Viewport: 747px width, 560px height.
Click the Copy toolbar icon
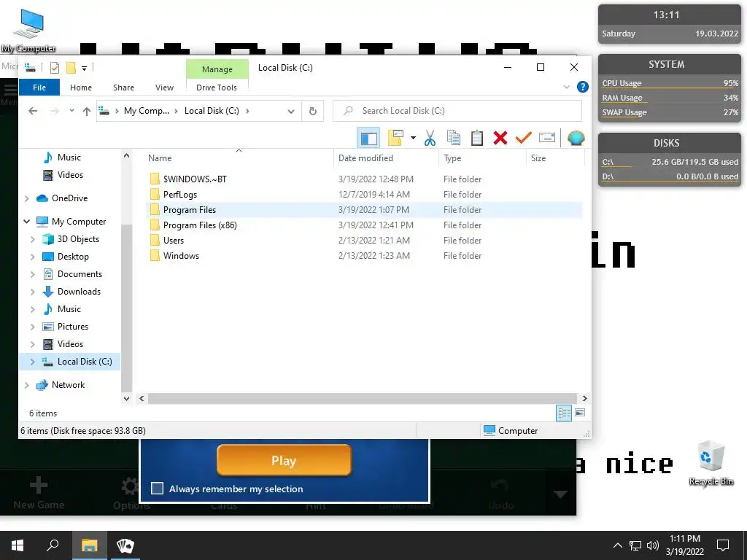(x=453, y=138)
